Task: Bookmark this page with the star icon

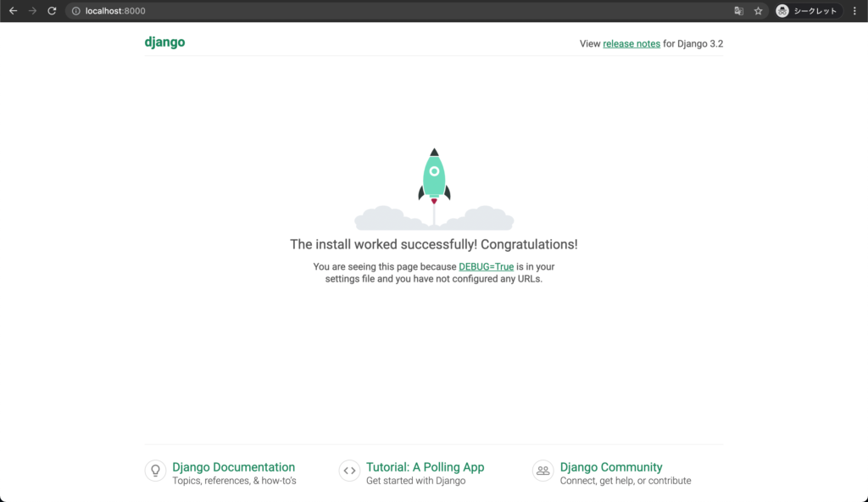Action: click(x=759, y=11)
